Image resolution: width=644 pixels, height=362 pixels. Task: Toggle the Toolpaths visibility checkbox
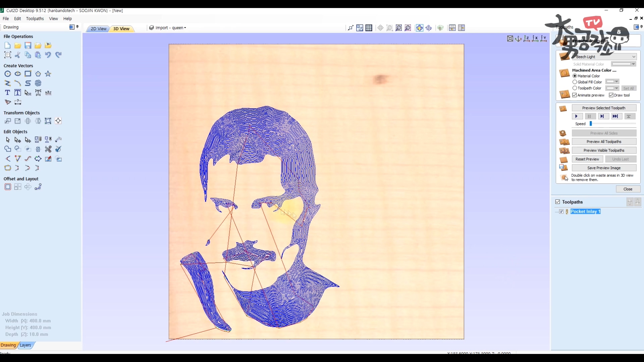(557, 202)
